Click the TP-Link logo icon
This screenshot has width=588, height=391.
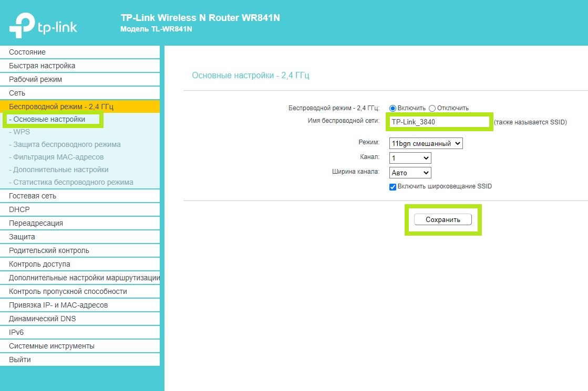point(22,26)
